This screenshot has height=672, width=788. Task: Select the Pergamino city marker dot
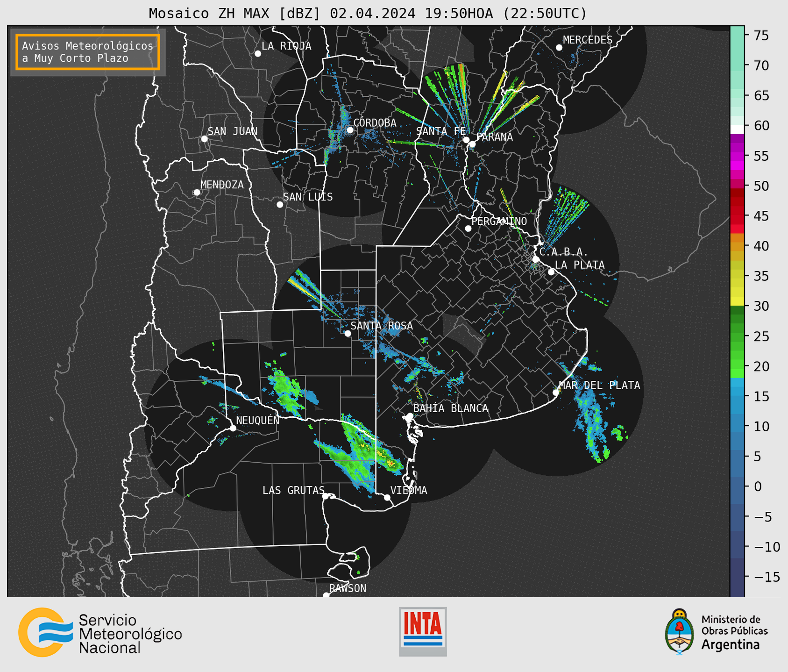point(468,229)
